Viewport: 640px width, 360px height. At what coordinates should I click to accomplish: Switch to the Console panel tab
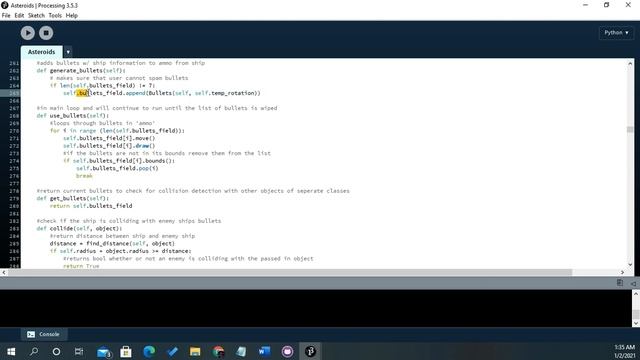click(x=44, y=334)
